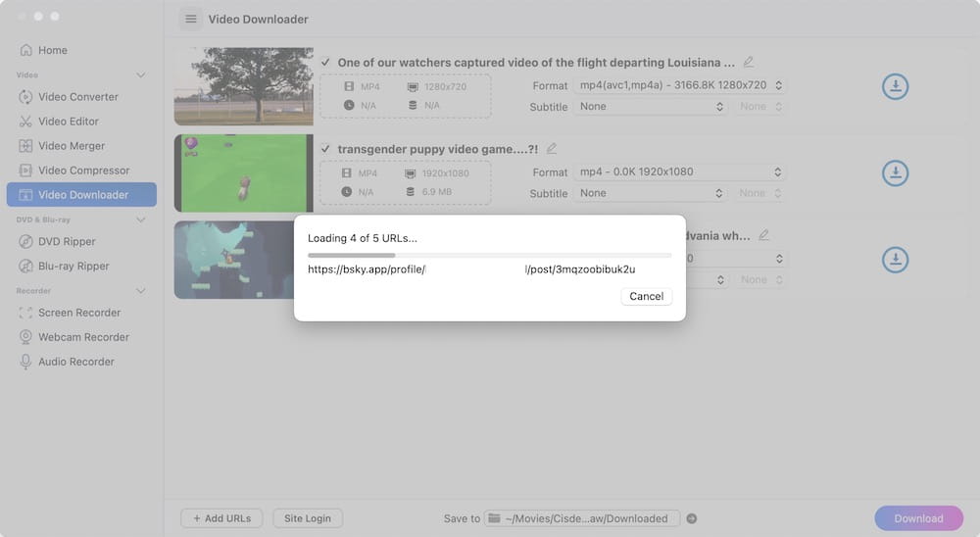
Task: Open Format dropdown mp4(avc1,mp4a) 1280x720
Action: point(680,85)
